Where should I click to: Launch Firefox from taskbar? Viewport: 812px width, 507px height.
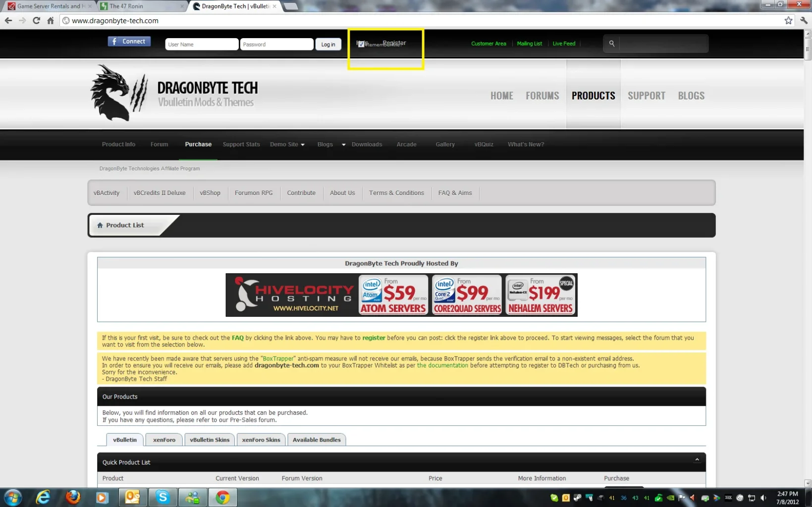(x=73, y=498)
